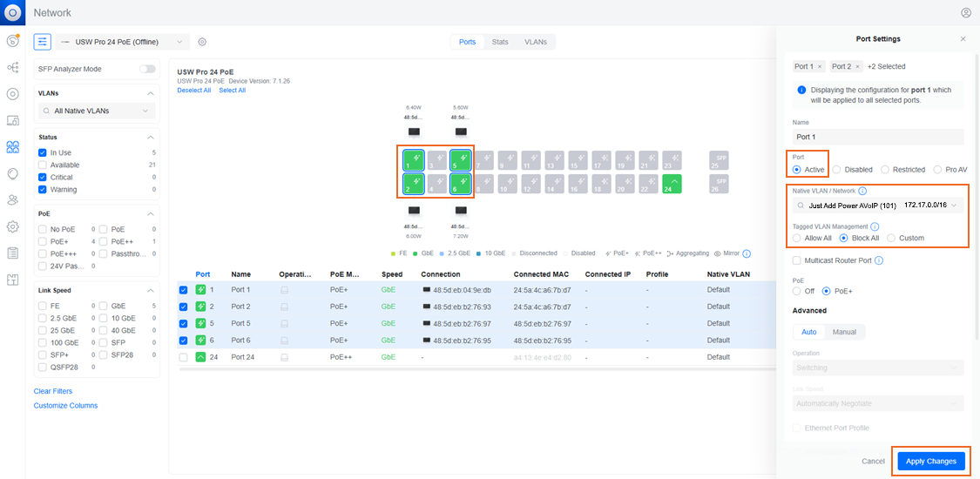This screenshot has width=980, height=479.
Task: Select the Auto advanced tab
Action: click(x=809, y=332)
